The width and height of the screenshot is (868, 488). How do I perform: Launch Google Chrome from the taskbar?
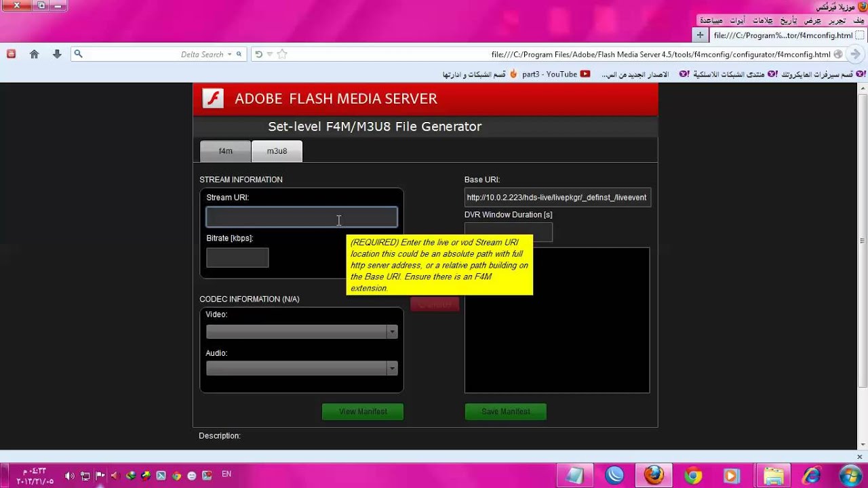(x=692, y=475)
